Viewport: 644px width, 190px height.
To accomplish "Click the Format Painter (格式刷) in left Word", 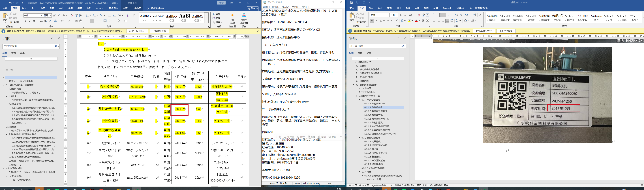I will [x=15, y=22].
